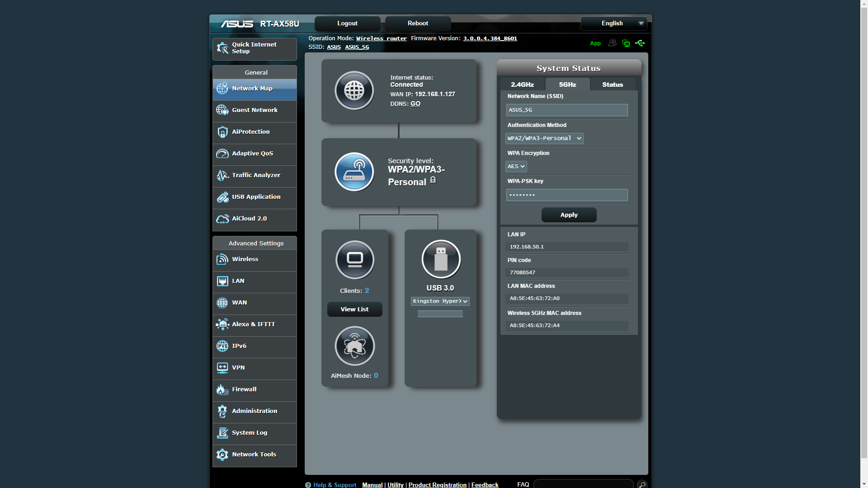This screenshot has height=488, width=868.
Task: Click the Clients computer icon
Action: coord(355,260)
